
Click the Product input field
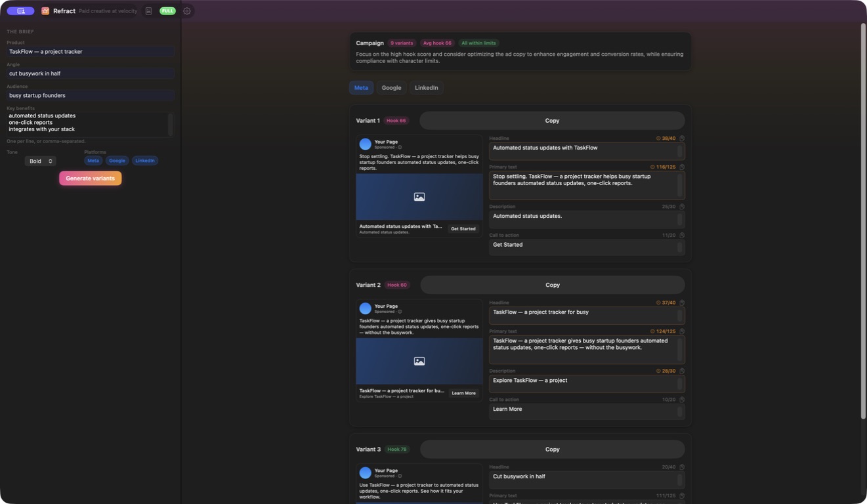91,51
